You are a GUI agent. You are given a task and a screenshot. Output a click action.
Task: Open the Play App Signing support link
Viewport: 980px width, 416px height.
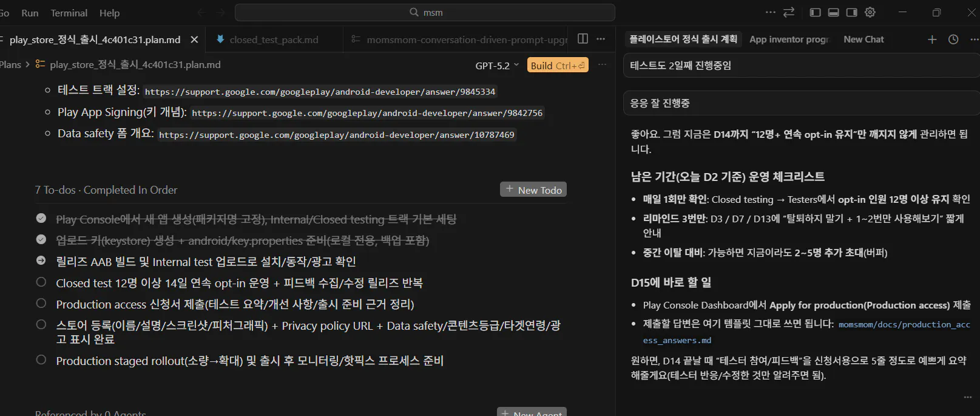click(367, 113)
